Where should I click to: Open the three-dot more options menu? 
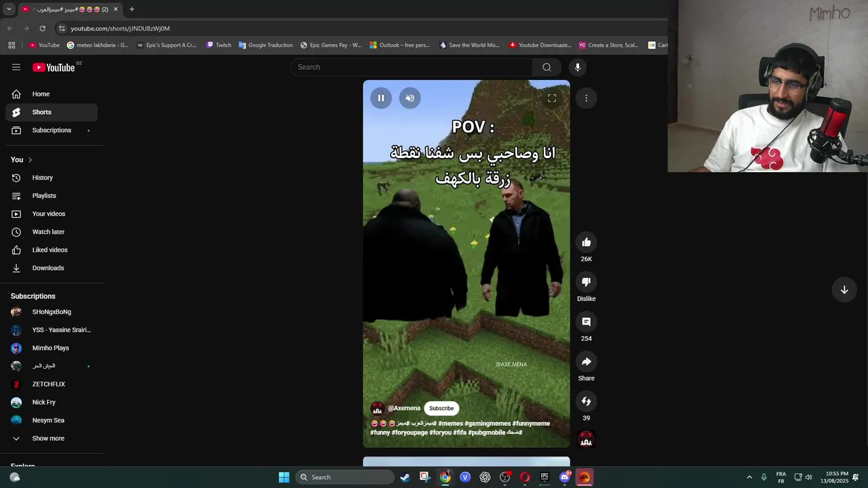click(587, 98)
